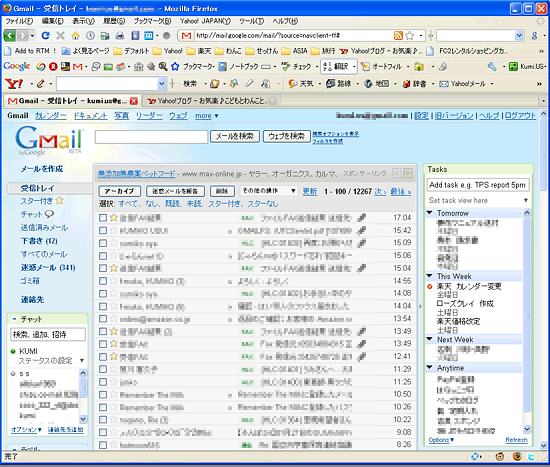Click the Firefox icon in status bar
Viewport: 550px width, 467px height.
(x=517, y=456)
